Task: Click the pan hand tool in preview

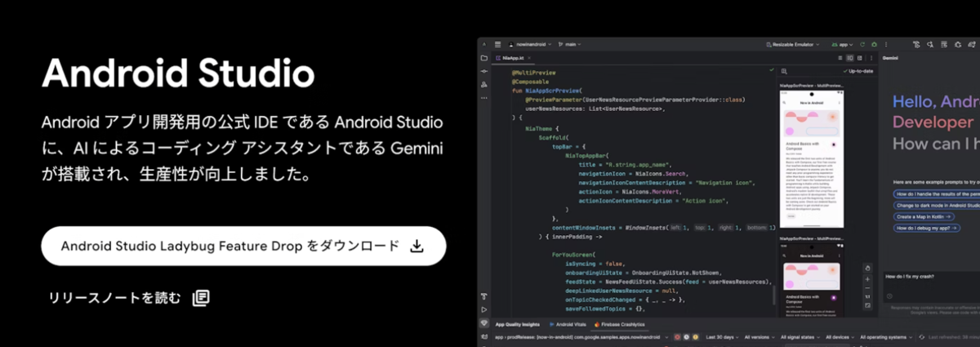Action: [867, 266]
